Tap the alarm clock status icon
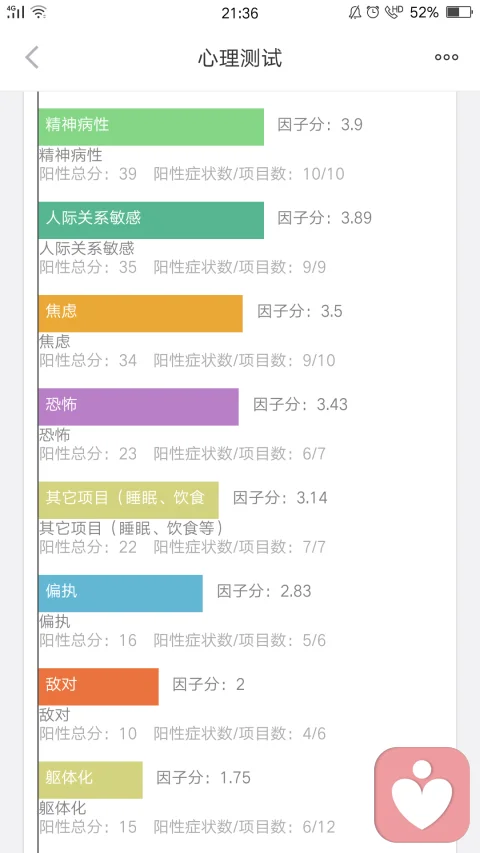Screen dimensions: 480x853 pyautogui.click(x=373, y=12)
